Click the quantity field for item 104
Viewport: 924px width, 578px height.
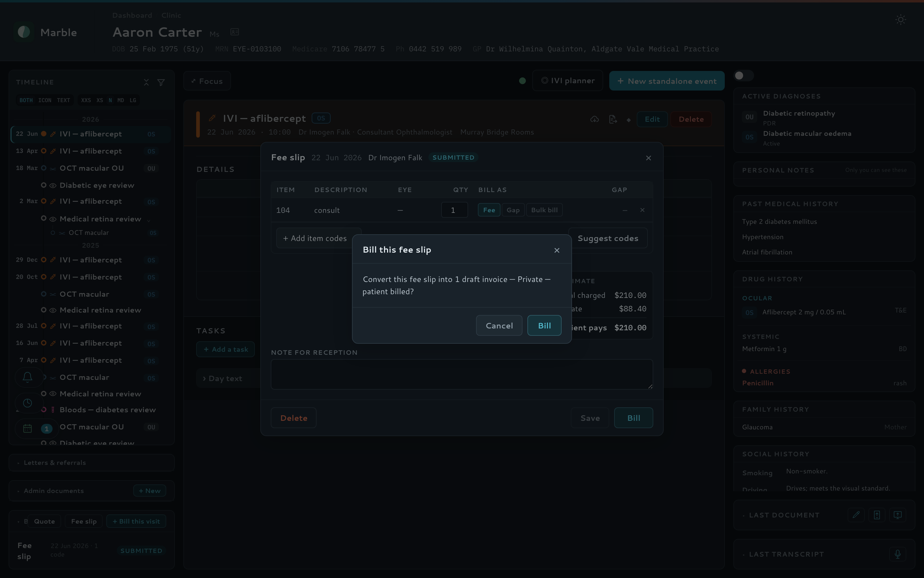tap(454, 210)
